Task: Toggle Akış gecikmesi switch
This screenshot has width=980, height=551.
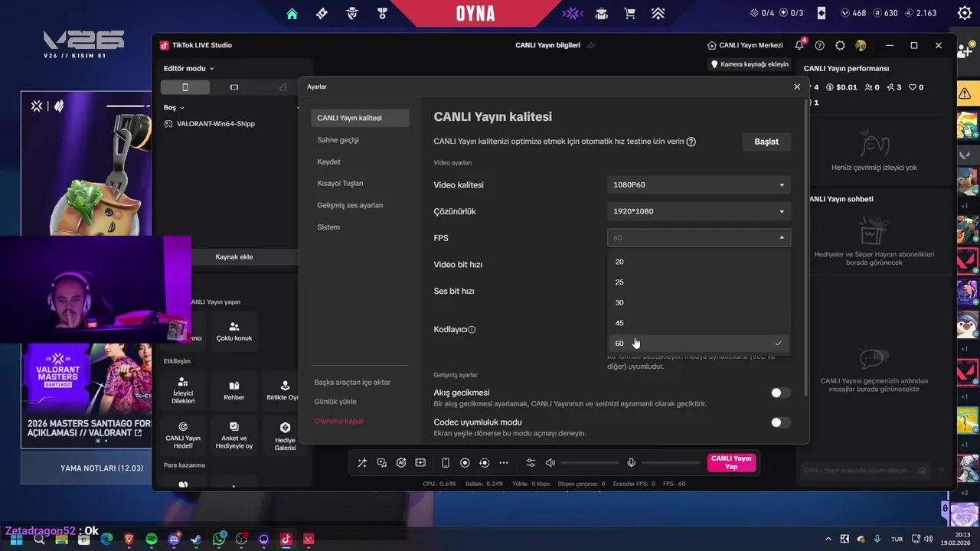Action: tap(780, 393)
